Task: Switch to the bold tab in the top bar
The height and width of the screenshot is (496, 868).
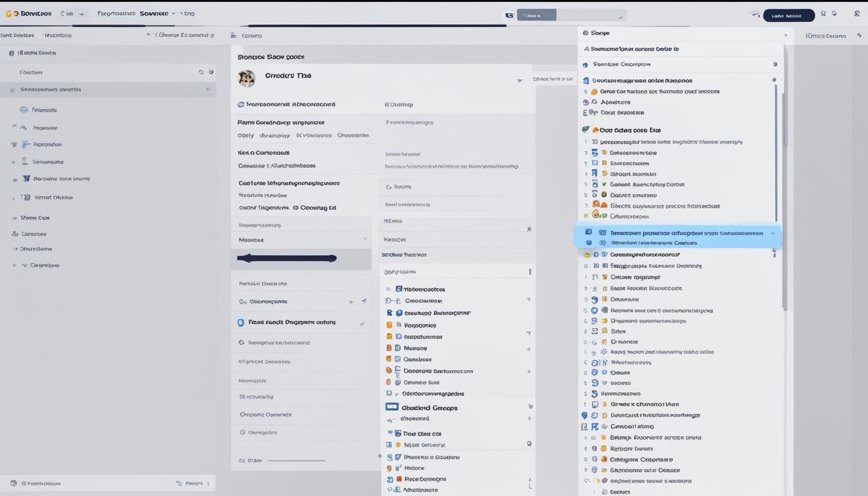Action: (x=154, y=14)
